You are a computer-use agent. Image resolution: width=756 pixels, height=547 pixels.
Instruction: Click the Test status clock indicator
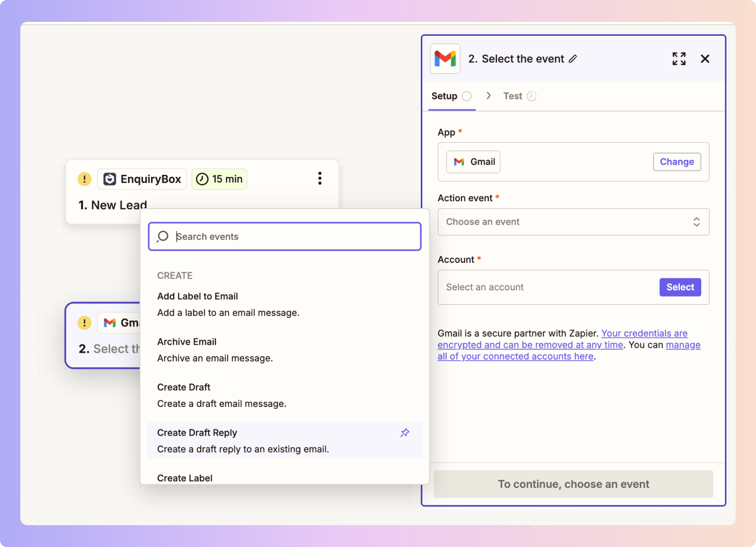(x=531, y=96)
